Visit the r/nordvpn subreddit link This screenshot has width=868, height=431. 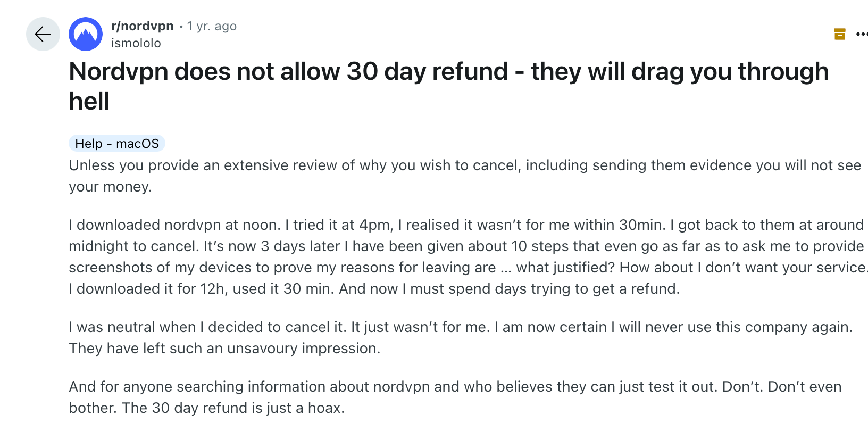tap(143, 26)
